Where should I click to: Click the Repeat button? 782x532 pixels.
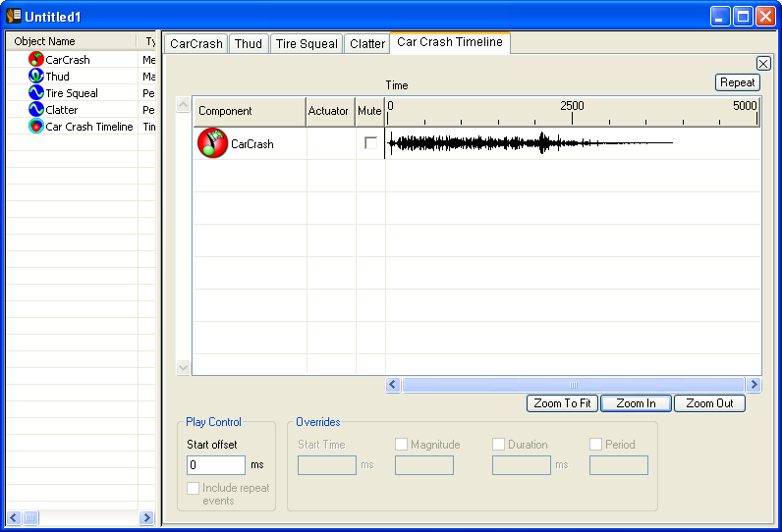coord(737,82)
